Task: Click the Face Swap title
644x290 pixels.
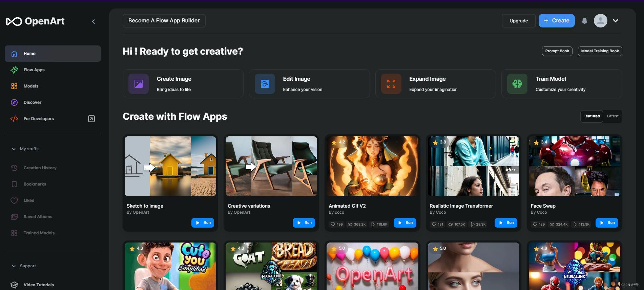Action: (543, 206)
